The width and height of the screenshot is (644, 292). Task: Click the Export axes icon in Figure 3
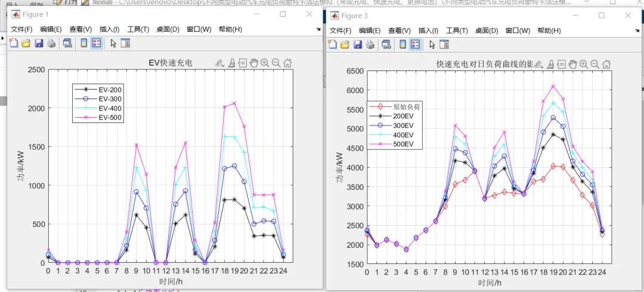[x=538, y=64]
